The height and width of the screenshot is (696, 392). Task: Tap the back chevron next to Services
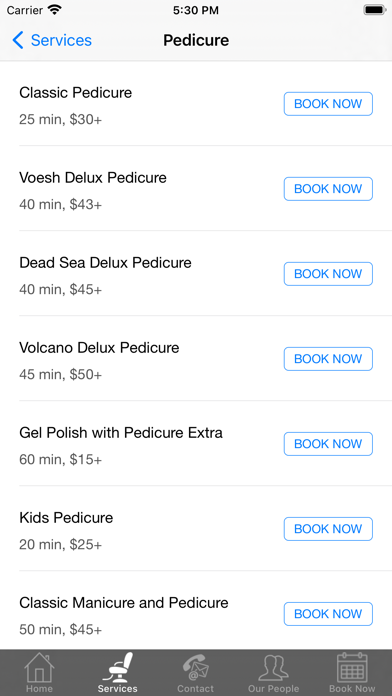click(18, 40)
